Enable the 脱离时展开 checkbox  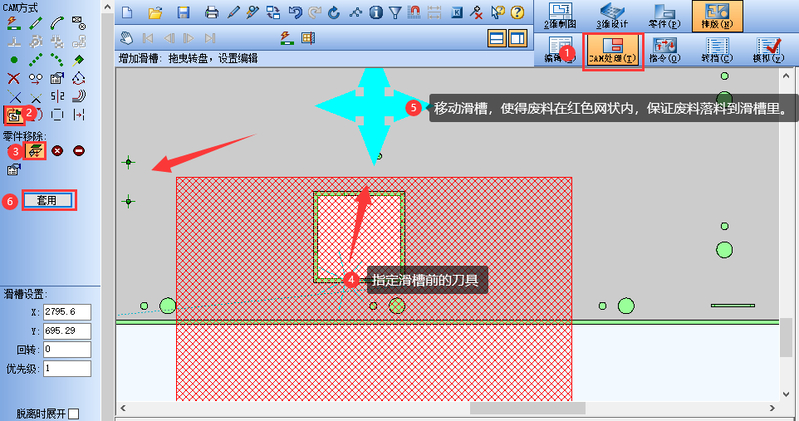pos(74,413)
